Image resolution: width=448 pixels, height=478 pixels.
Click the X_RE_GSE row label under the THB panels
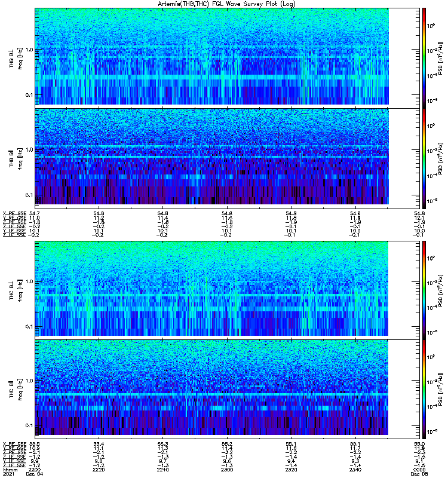[x=14, y=213]
